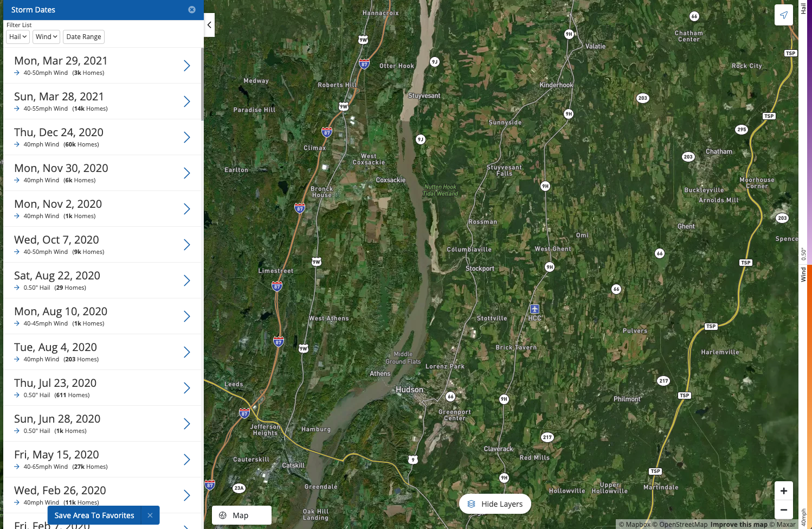
Task: Expand Sat, Aug 22, 2020 hail entry chevron
Action: click(187, 281)
